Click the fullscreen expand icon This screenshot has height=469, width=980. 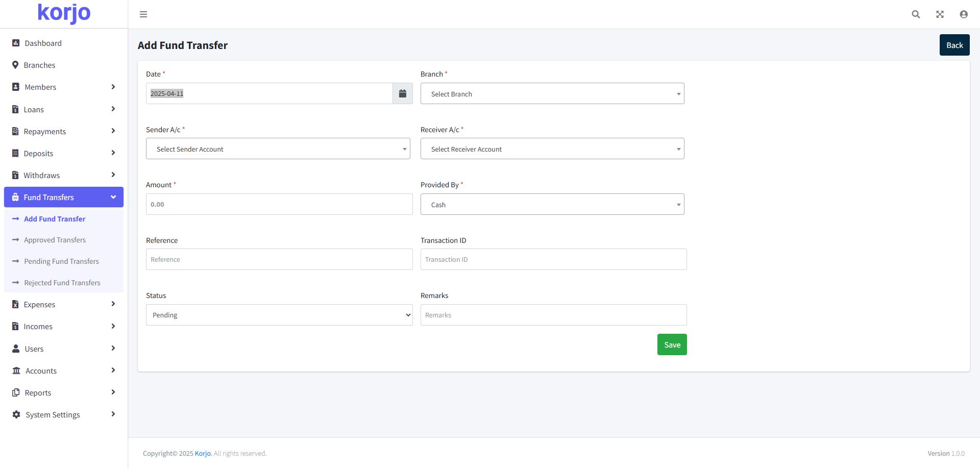(940, 14)
